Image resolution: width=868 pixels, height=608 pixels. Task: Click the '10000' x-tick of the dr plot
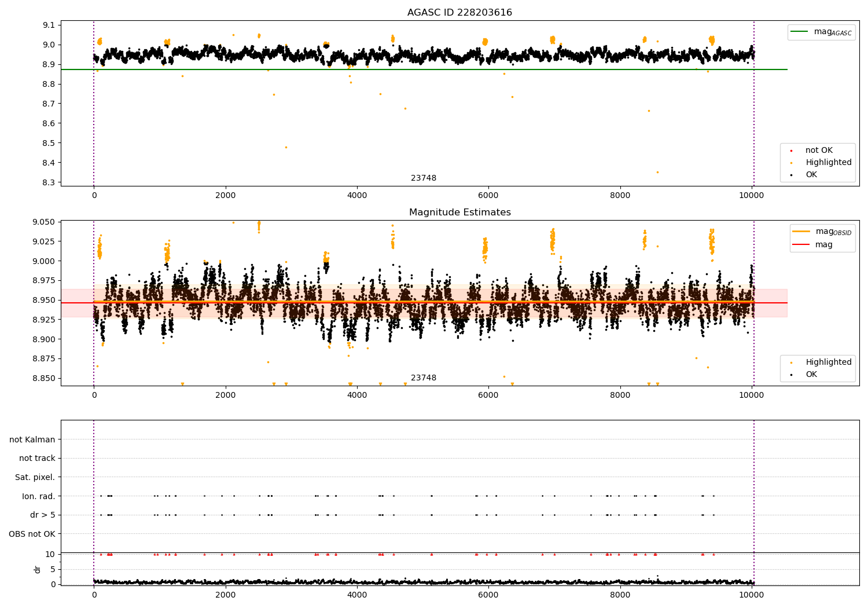[x=752, y=595]
